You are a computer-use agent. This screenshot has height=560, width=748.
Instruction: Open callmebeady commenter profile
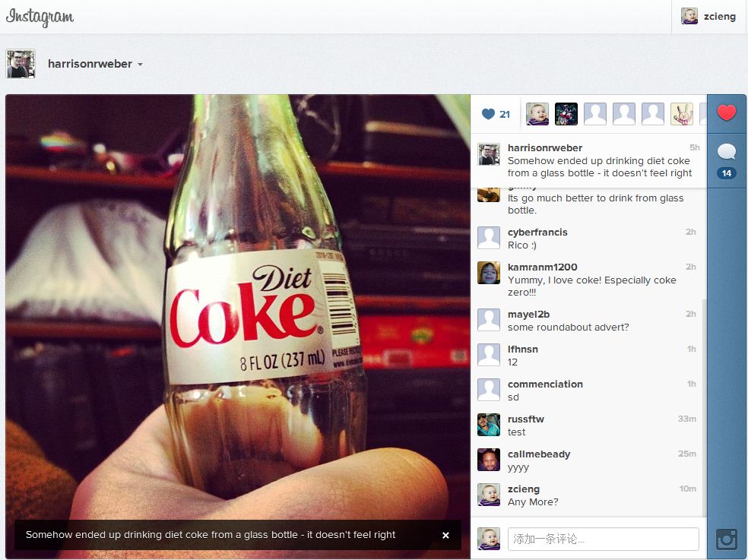539,454
